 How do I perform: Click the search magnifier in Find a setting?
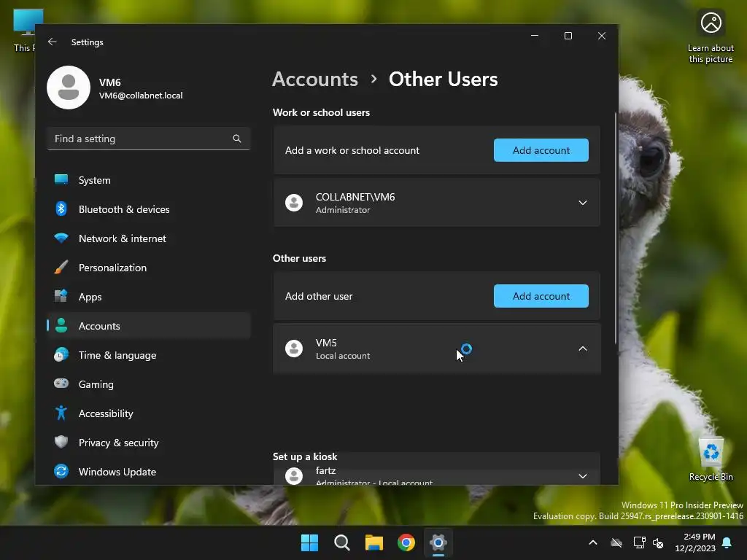[237, 139]
